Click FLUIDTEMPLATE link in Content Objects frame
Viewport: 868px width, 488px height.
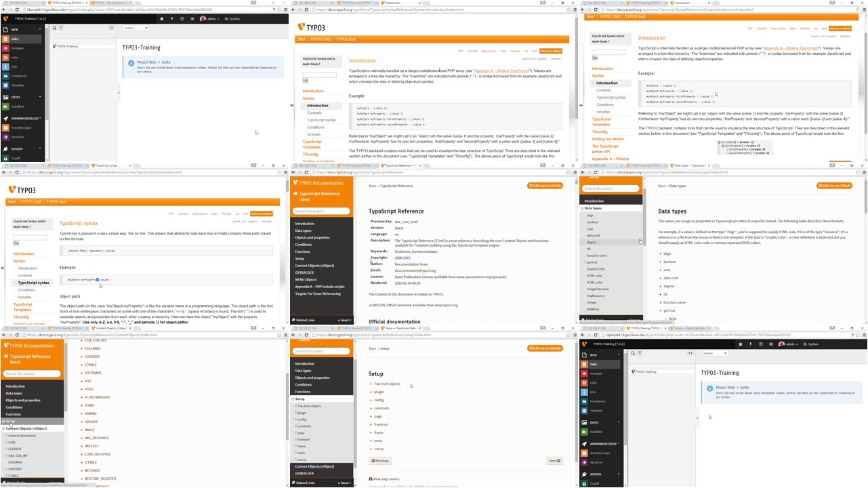[98, 397]
